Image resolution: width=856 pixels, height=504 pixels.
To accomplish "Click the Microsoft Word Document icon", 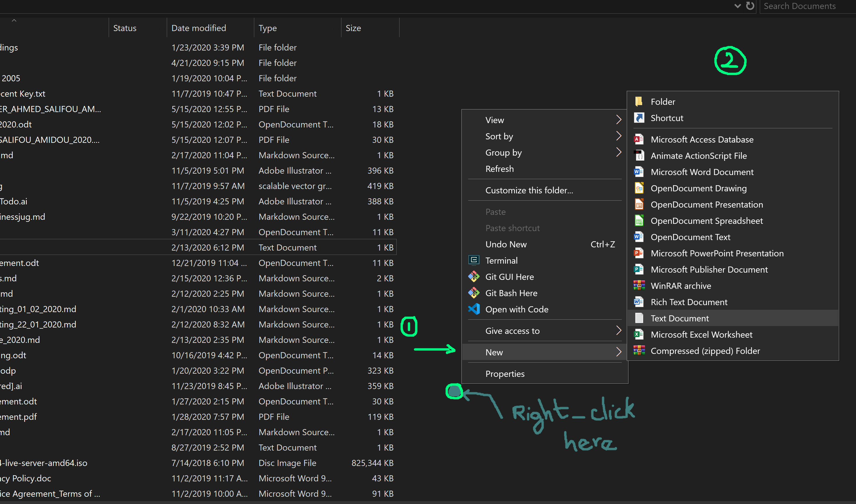I will tap(639, 172).
